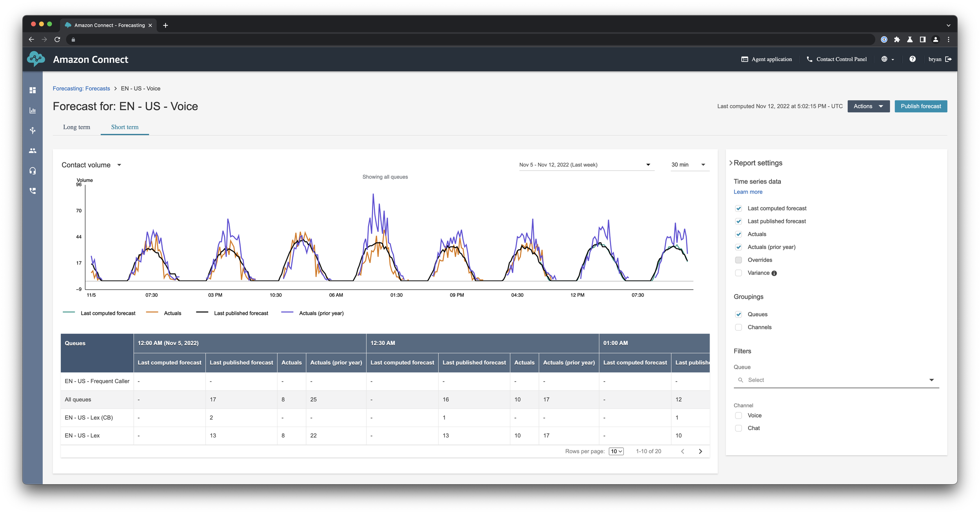The height and width of the screenshot is (514, 980).
Task: Click the Queue filter Select field
Action: coord(835,380)
